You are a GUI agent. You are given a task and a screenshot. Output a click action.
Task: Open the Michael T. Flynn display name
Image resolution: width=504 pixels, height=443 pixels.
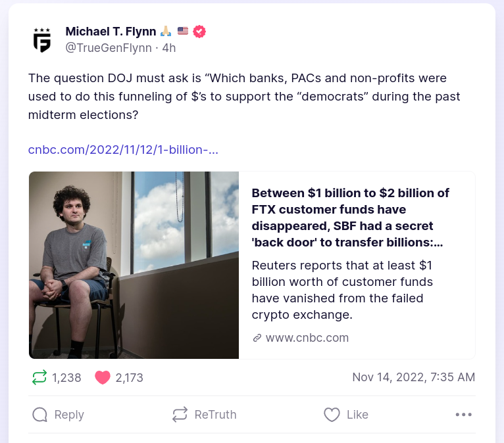click(x=111, y=32)
